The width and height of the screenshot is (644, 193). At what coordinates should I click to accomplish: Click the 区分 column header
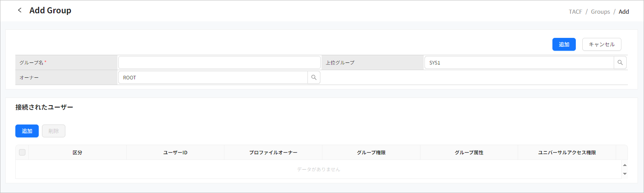click(x=77, y=153)
